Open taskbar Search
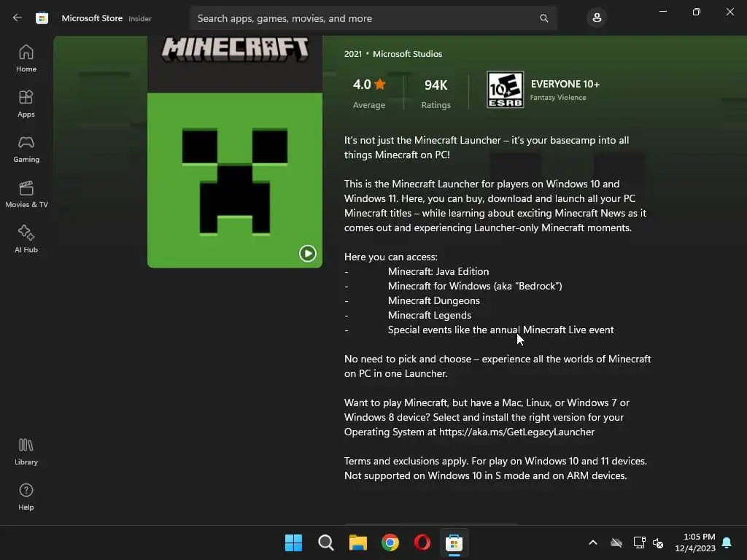Image resolution: width=747 pixels, height=560 pixels. (x=326, y=542)
